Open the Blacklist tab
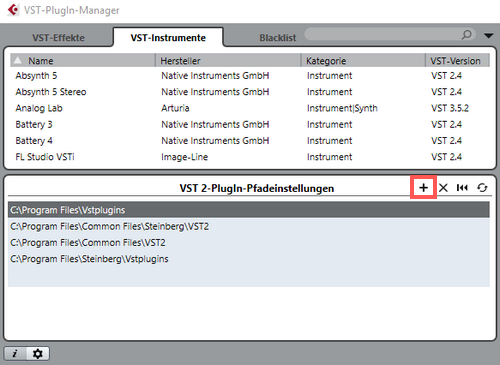The height and width of the screenshot is (365, 500). (278, 38)
